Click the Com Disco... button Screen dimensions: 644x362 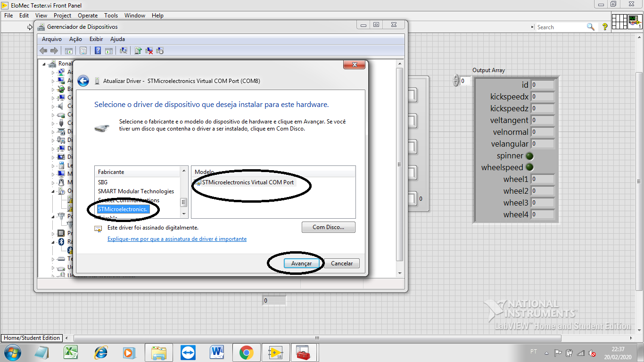328,227
